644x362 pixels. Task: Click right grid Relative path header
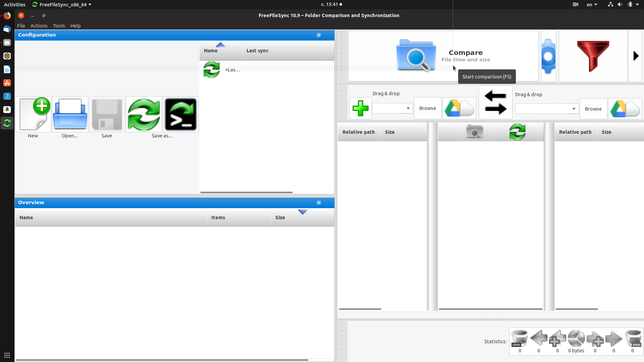click(576, 132)
